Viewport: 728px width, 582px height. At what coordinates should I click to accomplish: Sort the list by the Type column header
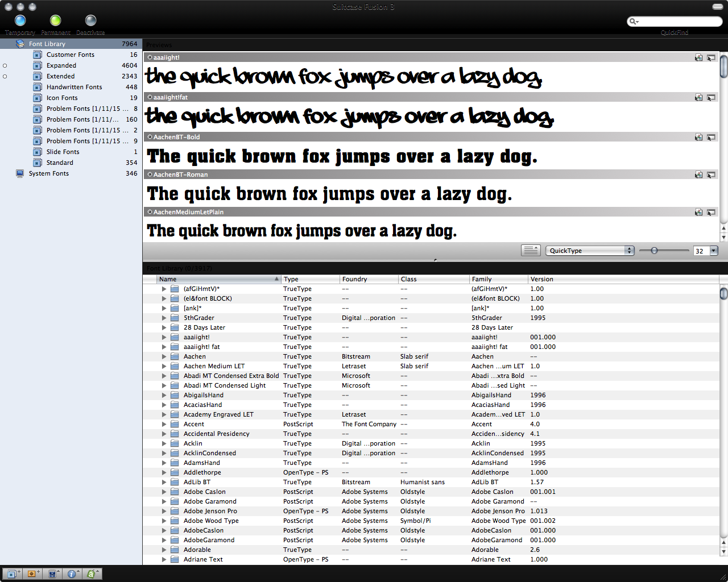point(310,279)
